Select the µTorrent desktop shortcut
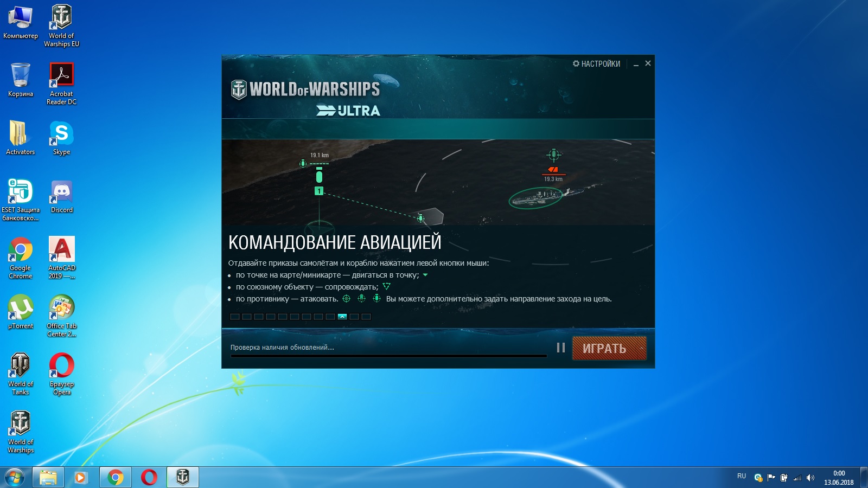868x488 pixels. (21, 312)
